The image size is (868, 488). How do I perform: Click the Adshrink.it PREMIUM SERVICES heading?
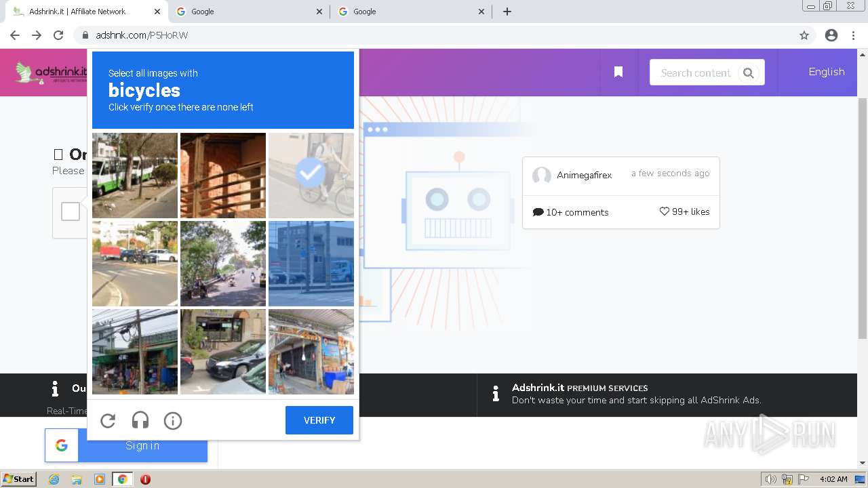point(580,388)
